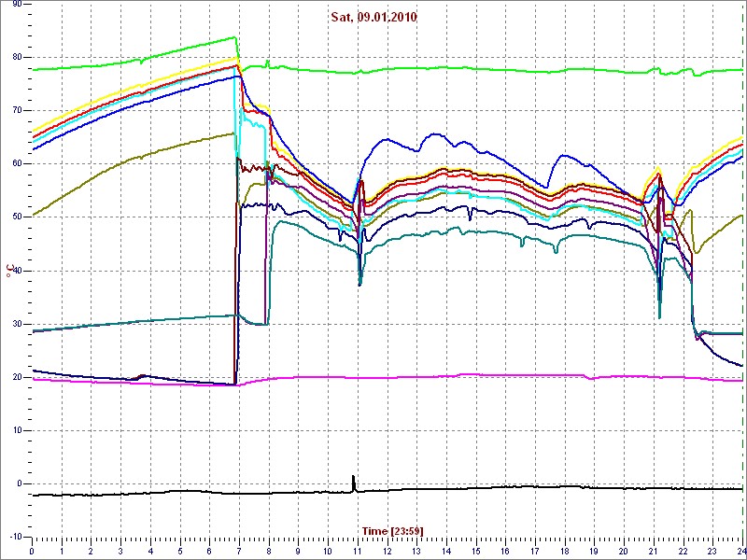Click hour label 16 on the time axis

(x=505, y=552)
